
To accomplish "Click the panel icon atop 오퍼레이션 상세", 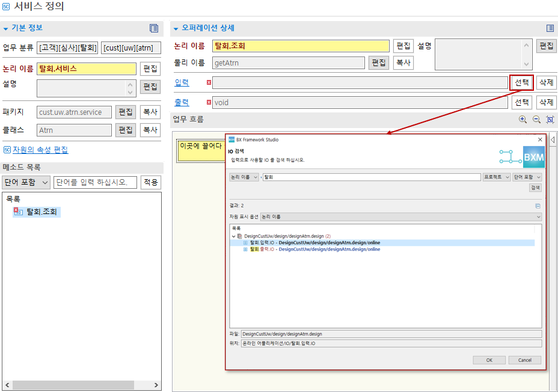I will tap(549, 28).
